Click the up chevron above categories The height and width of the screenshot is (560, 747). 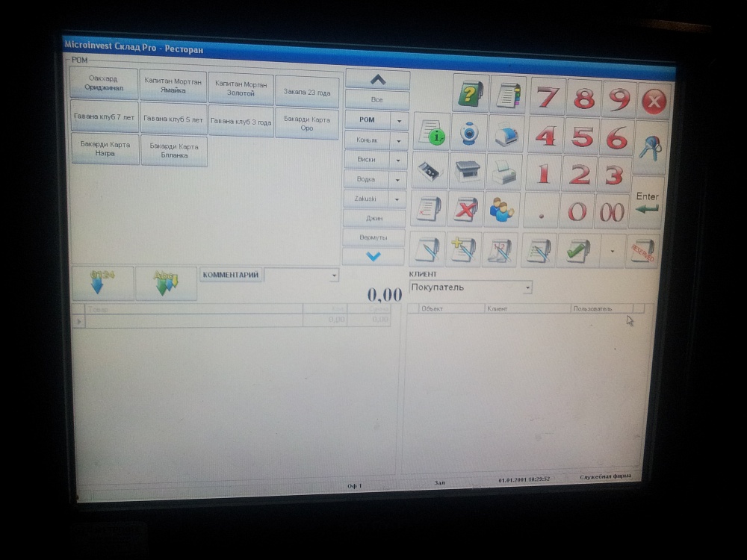(377, 80)
